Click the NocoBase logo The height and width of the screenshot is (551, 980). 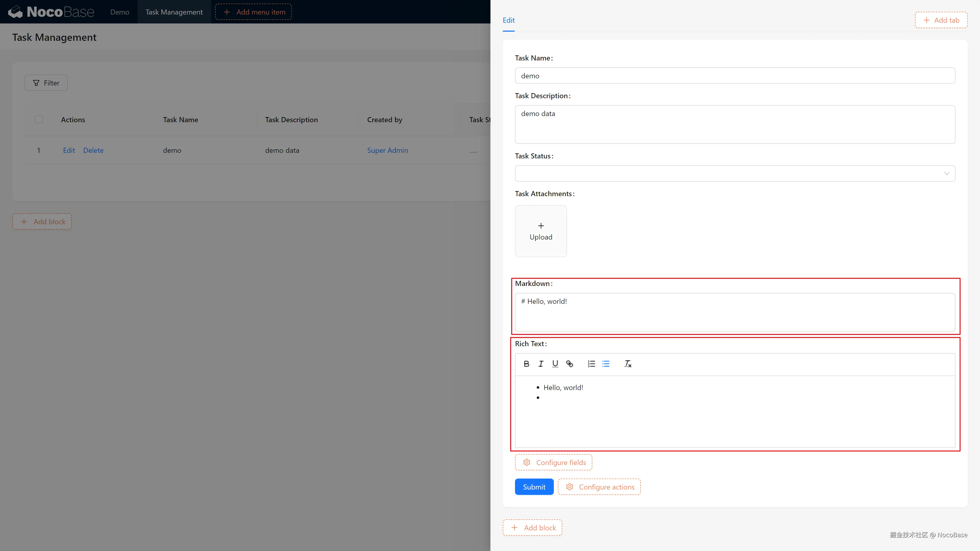click(51, 12)
